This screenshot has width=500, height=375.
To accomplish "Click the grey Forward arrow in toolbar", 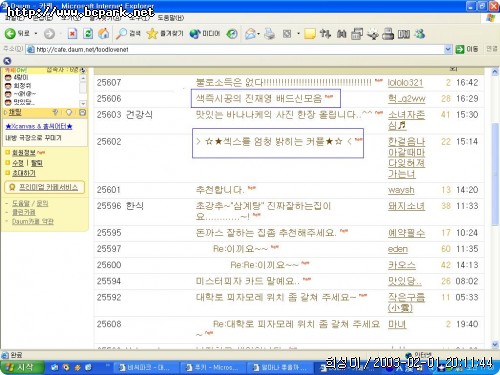I will (x=49, y=34).
